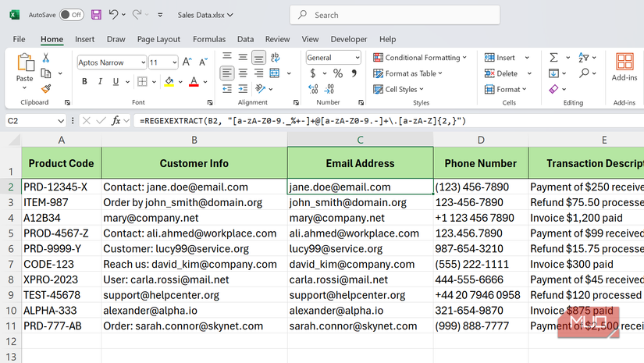This screenshot has width=644, height=363.
Task: Increase font size with large A icon
Action: pos(187,62)
